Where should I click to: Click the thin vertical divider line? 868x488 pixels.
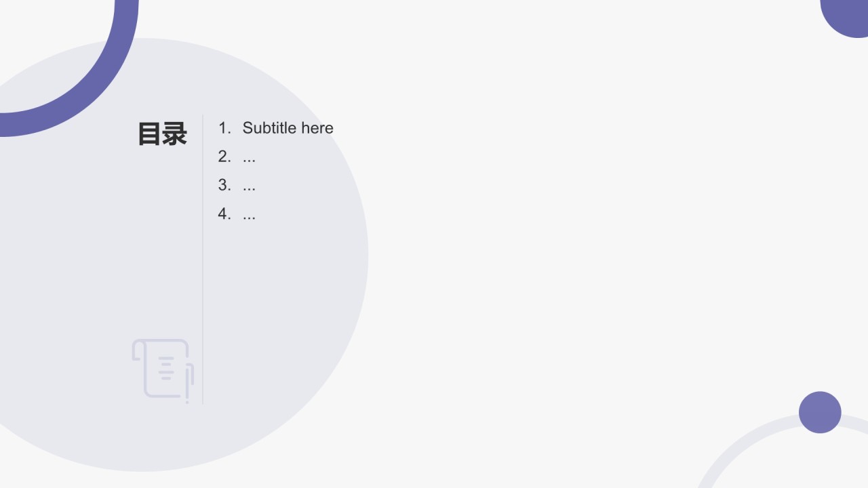[x=203, y=259]
